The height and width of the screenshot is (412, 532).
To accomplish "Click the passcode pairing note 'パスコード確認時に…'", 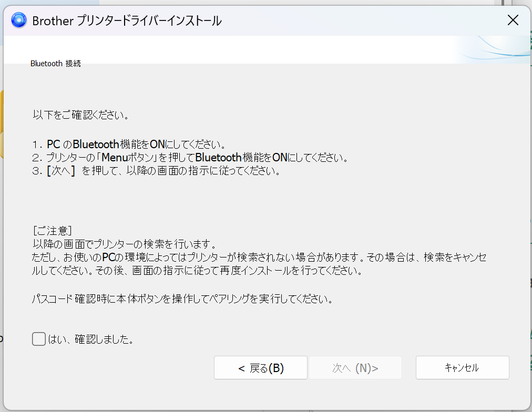I will [x=182, y=298].
